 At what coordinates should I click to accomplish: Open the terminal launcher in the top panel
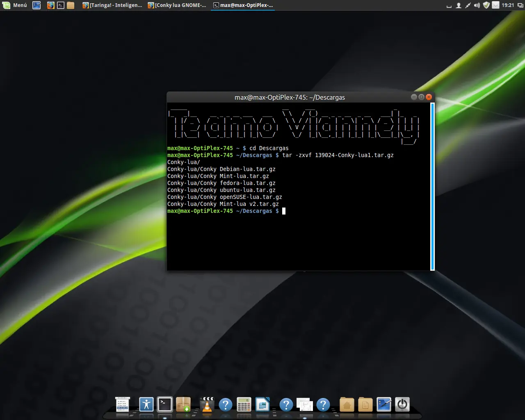pos(61,5)
